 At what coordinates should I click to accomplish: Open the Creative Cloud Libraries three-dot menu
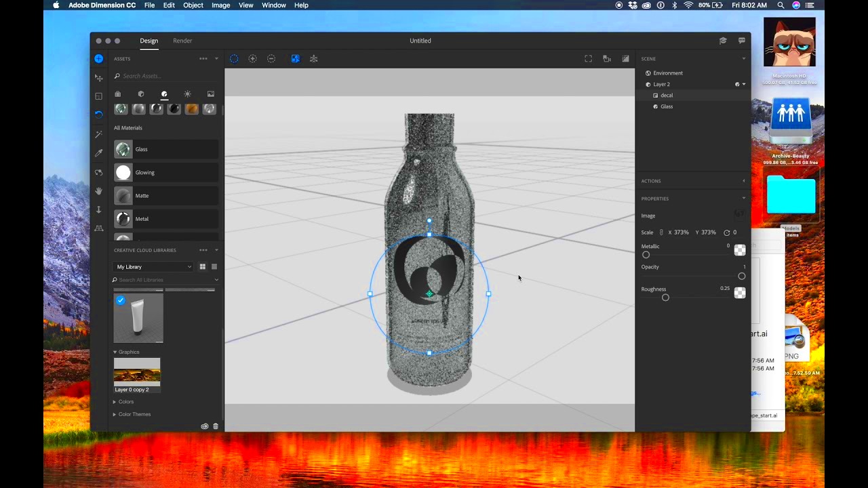pos(203,250)
